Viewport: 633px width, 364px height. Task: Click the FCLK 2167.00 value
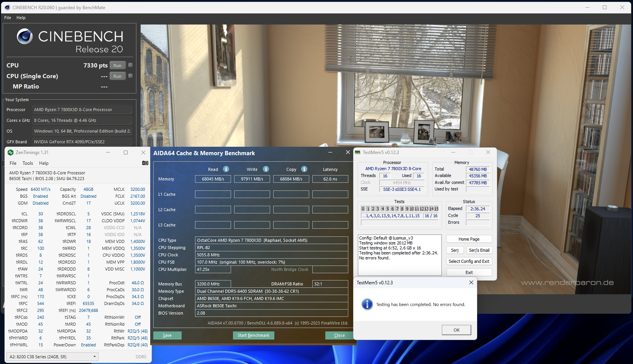tap(138, 196)
